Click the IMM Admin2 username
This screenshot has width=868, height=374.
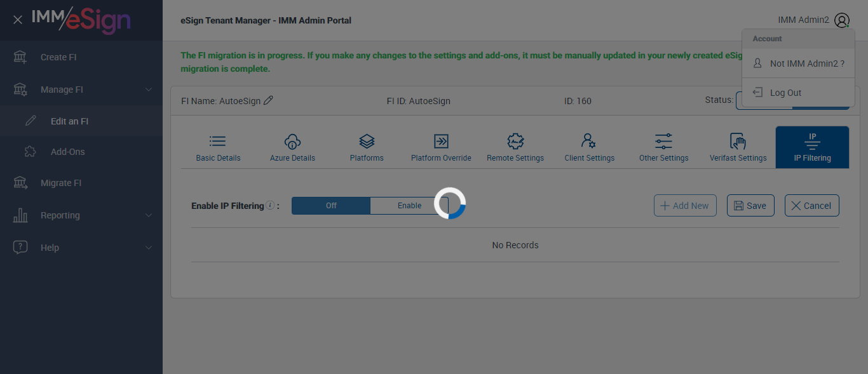[x=803, y=20]
